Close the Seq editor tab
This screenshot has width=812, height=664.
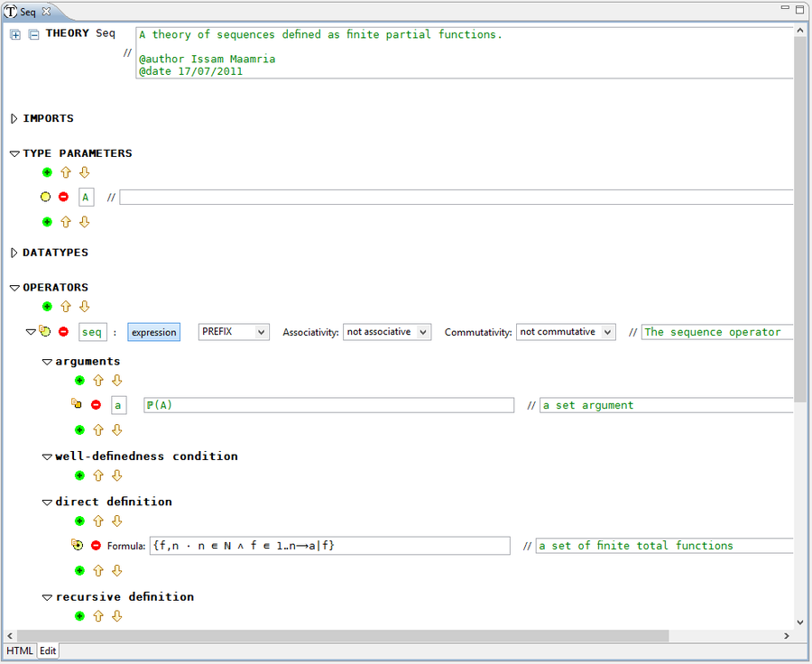(x=47, y=11)
